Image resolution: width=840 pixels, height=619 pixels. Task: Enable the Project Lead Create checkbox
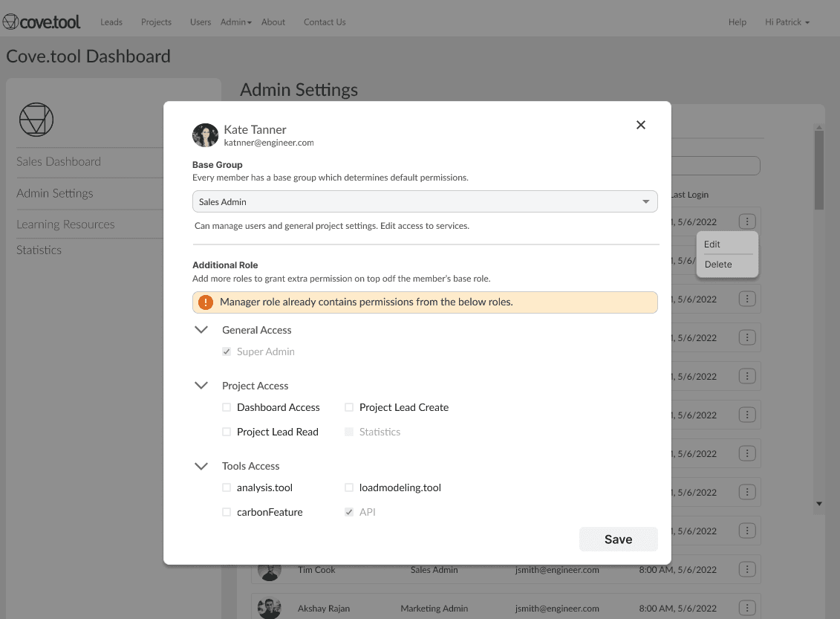tap(349, 407)
